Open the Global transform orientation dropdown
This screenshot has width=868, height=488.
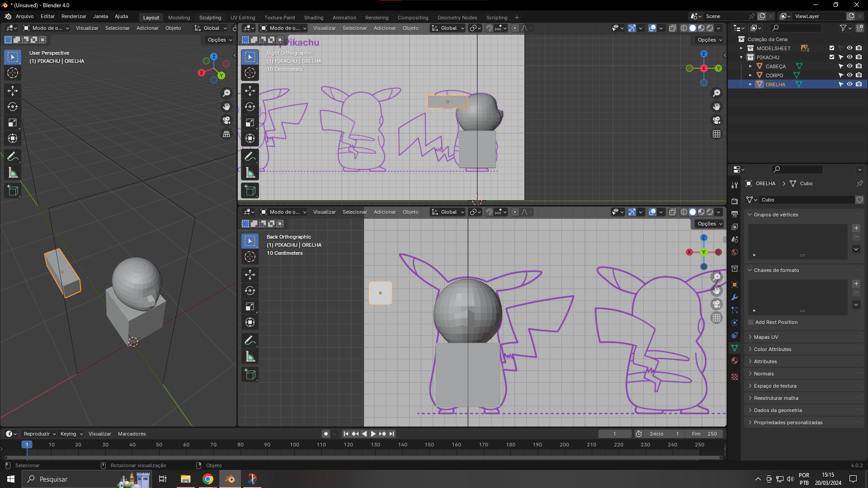point(211,28)
